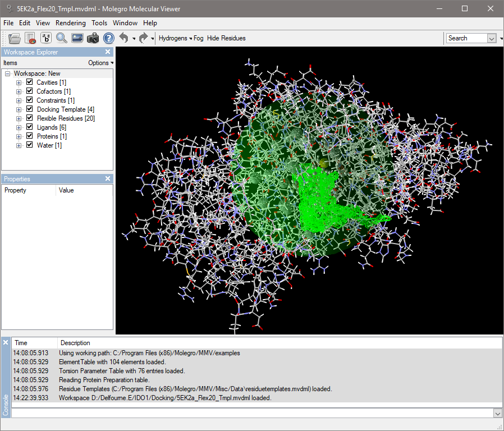Screen dimensions: 504x431
Task: Select the Ligands [6] tree item label
Action: 52,127
